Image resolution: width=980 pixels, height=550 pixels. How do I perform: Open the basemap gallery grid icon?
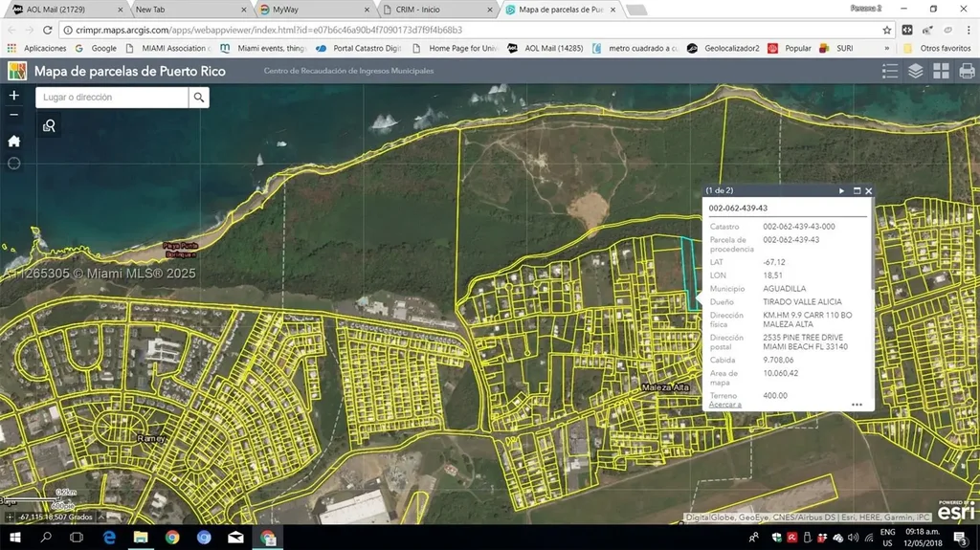click(941, 71)
